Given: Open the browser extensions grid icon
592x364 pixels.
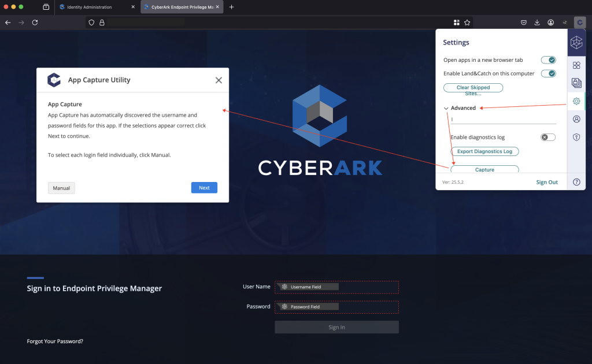Looking at the screenshot, I should [x=457, y=23].
